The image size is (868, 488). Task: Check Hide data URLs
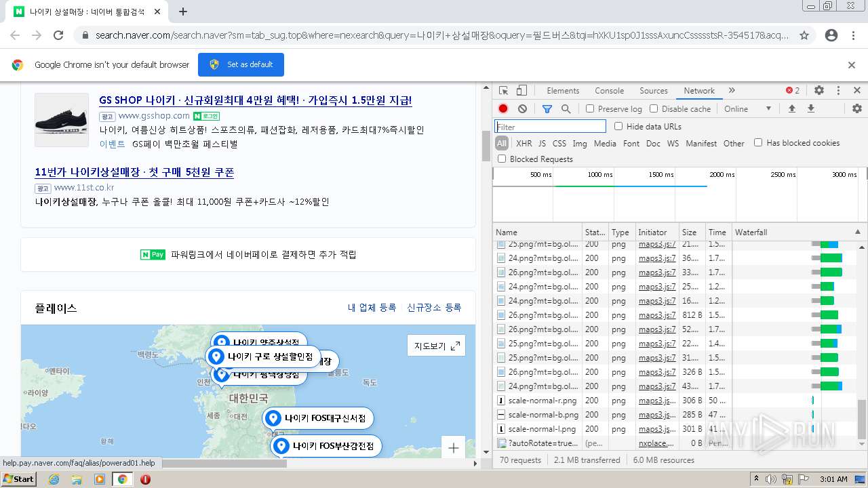(x=618, y=126)
